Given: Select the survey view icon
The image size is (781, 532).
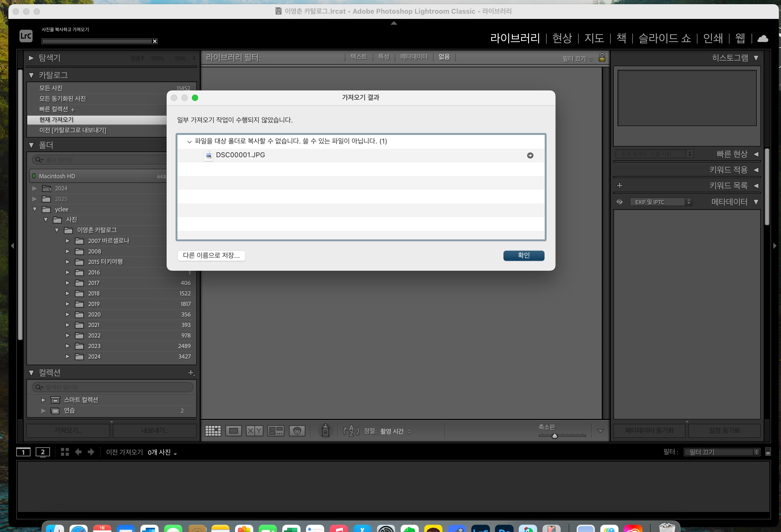Looking at the screenshot, I should pos(276,431).
